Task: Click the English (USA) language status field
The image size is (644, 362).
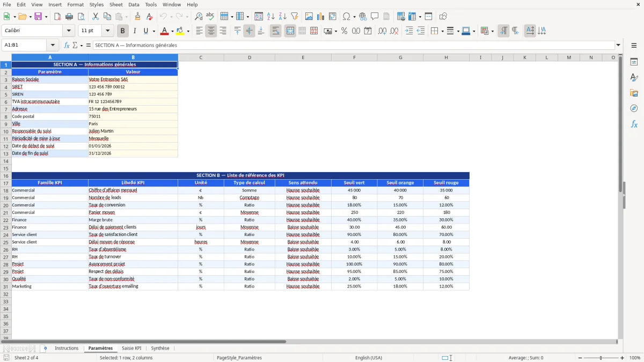Action: [x=369, y=358]
